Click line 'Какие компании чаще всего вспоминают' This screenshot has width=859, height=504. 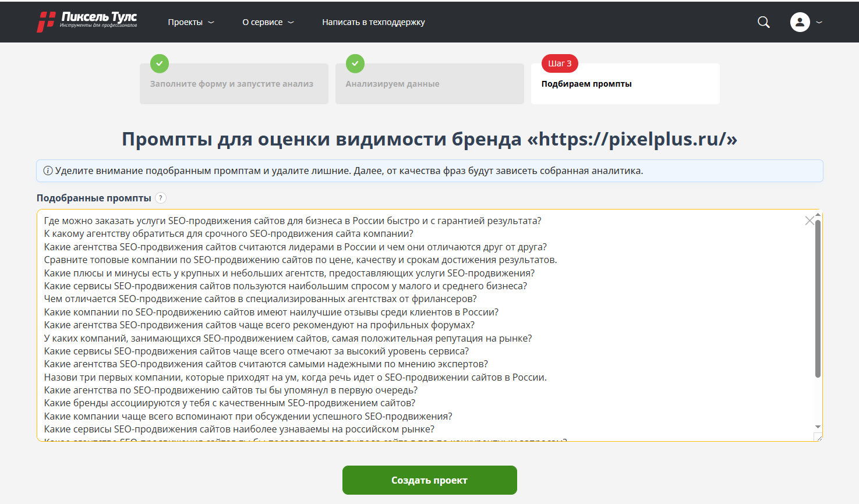pyautogui.click(x=248, y=416)
